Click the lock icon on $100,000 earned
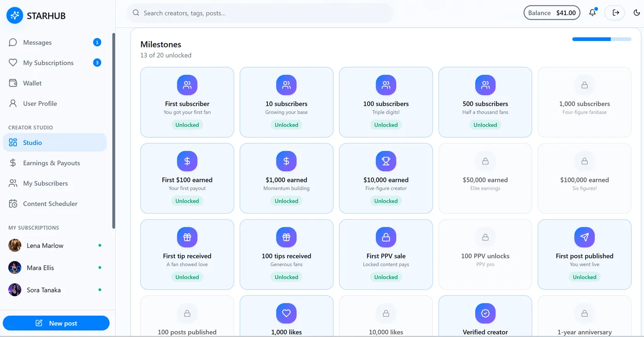The width and height of the screenshot is (644, 337). click(x=585, y=161)
